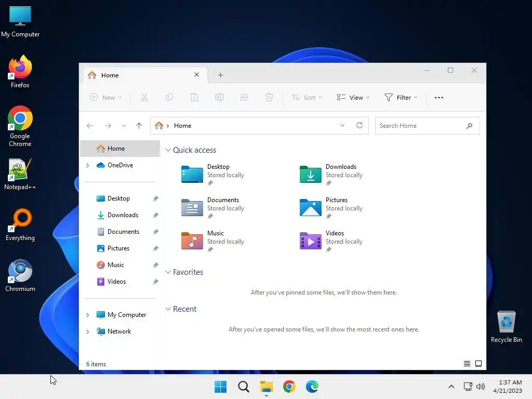Select the Notepad++ desktop shortcut

(x=20, y=174)
